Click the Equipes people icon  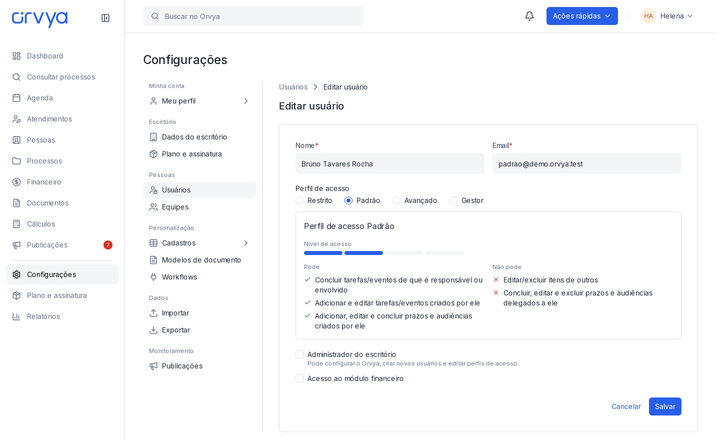(x=153, y=207)
